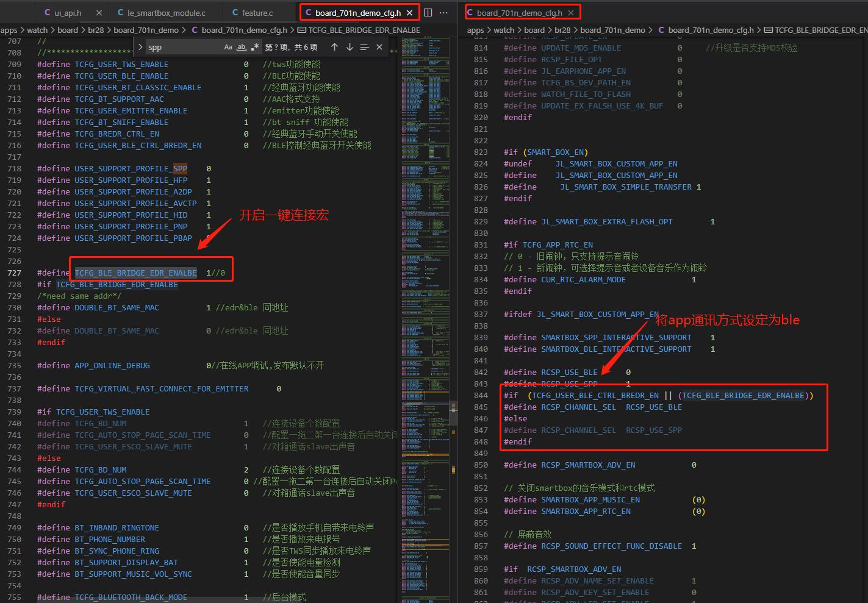This screenshot has width=868, height=603.
Task: Click RCSP_CHANNEL_SEL on line 845
Action: tap(578, 407)
